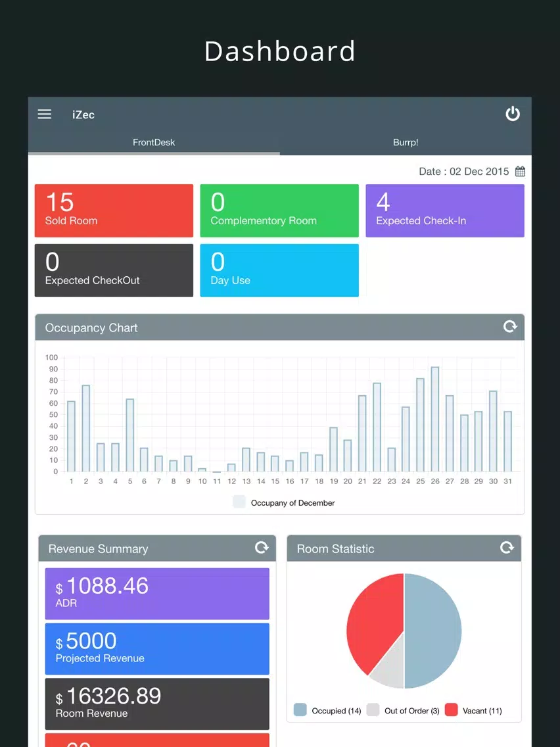This screenshot has width=560, height=747.
Task: Click the occupancy bar for day 2
Action: (85, 428)
